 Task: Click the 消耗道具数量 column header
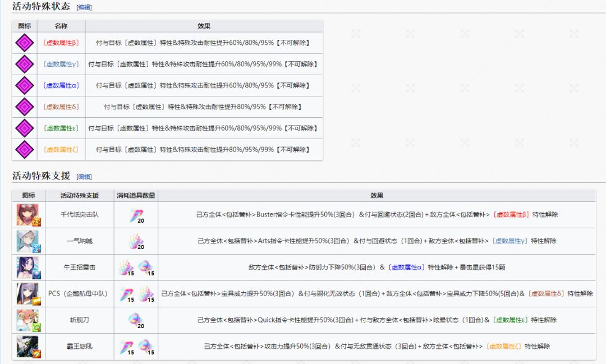[136, 196]
